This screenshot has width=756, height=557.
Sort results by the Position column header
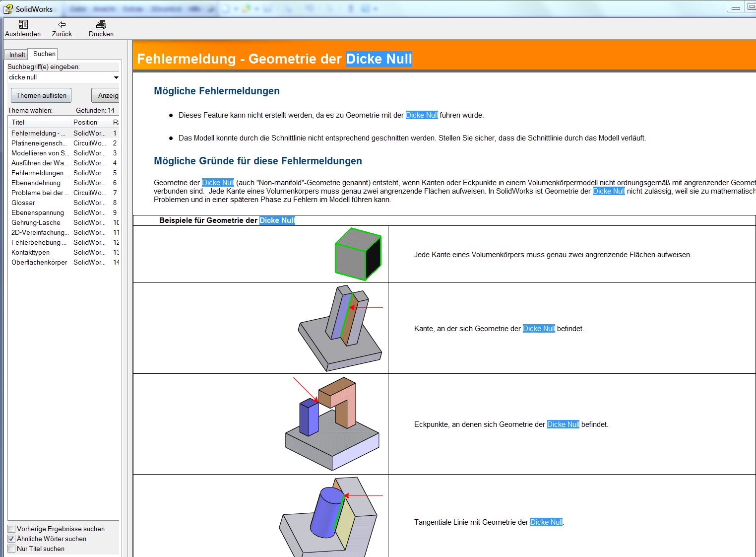pyautogui.click(x=90, y=122)
